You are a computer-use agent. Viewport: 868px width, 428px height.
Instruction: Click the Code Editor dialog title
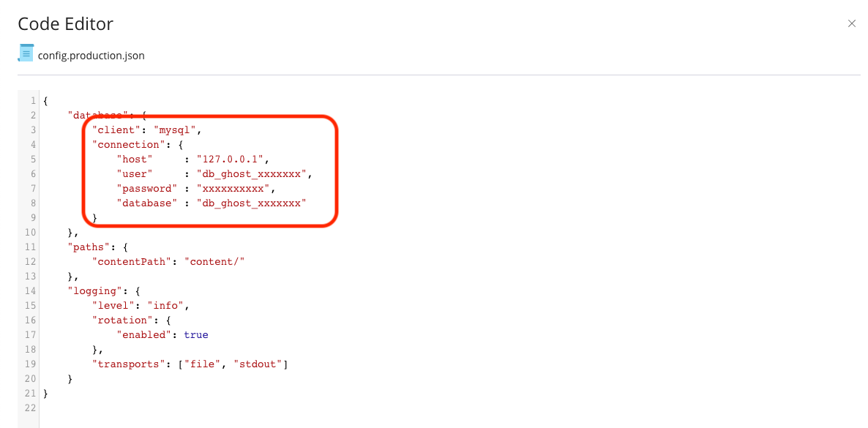pyautogui.click(x=65, y=24)
